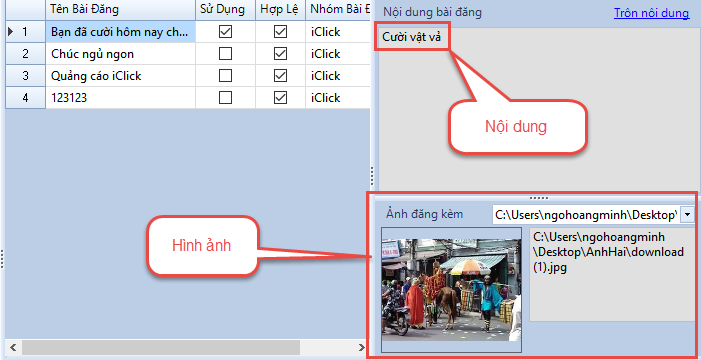Viewport: 701px width, 360px height.
Task: Click the Nhóm Bài column header
Action: [x=338, y=10]
